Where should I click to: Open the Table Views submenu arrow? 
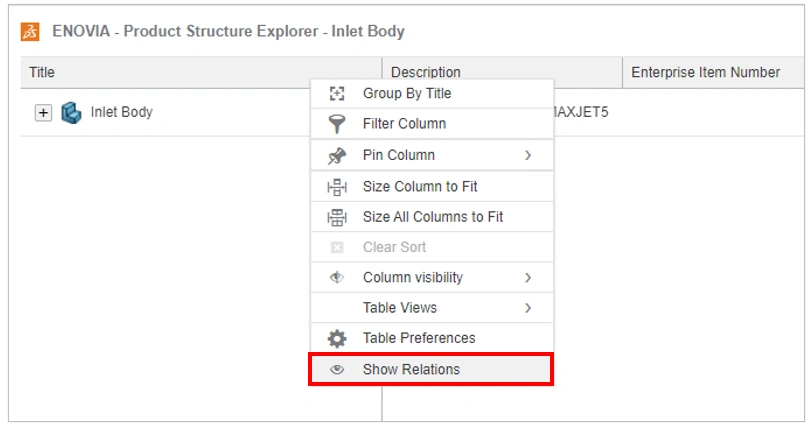528,308
